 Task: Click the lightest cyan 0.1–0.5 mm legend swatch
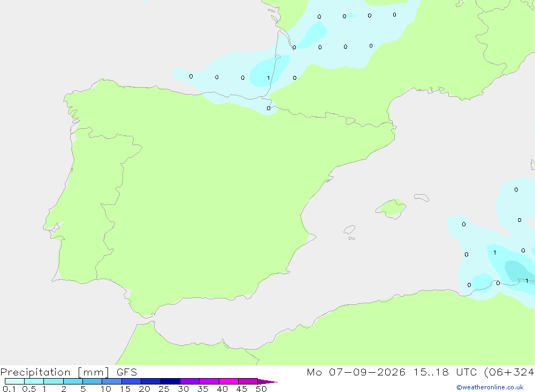coord(14,381)
